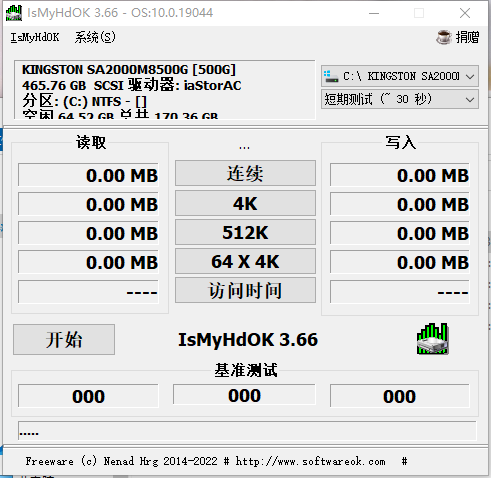Click the 4K test button
The height and width of the screenshot is (478, 491).
click(245, 203)
